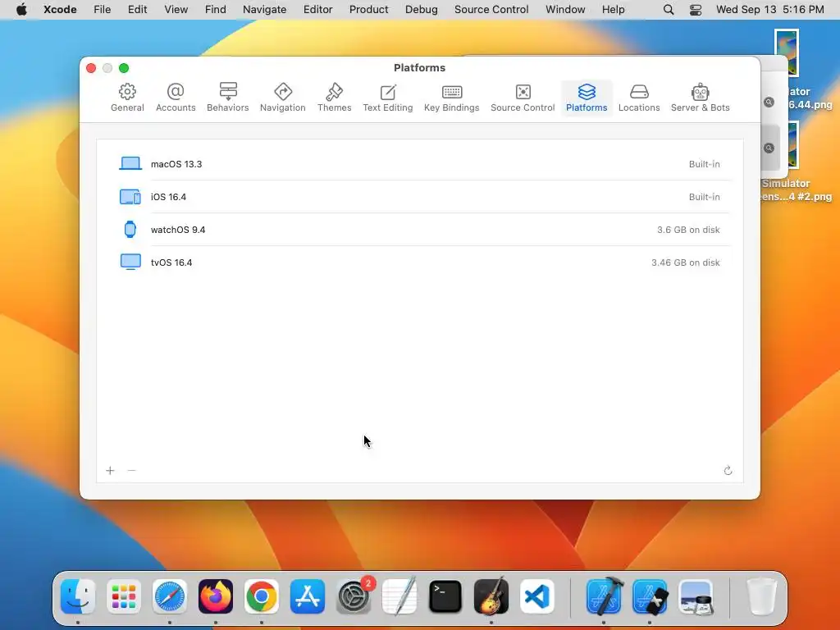Open the Edit menu
Screen dimensions: 840x630
tap(137, 10)
